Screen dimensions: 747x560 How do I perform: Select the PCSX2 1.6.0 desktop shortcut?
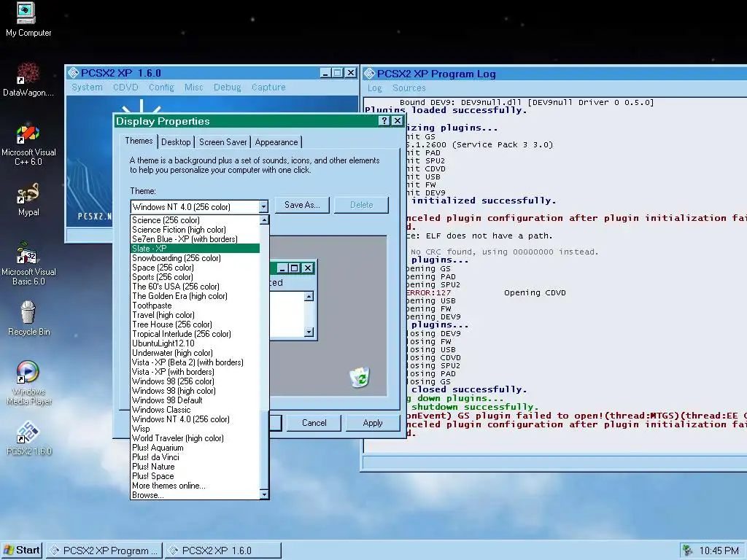(28, 438)
